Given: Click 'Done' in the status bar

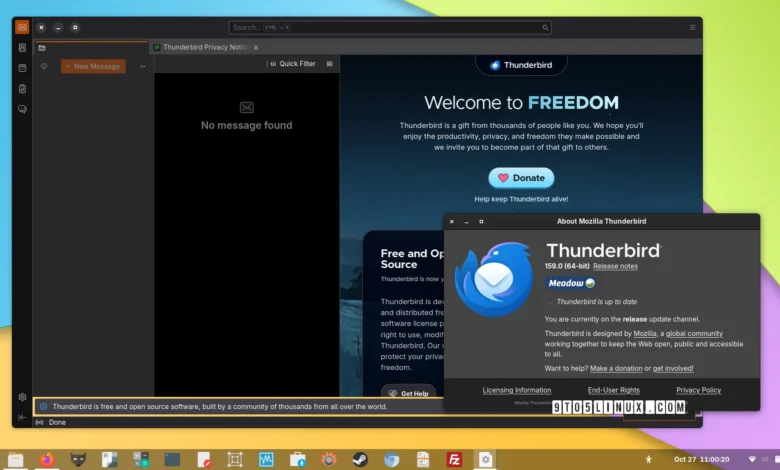Looking at the screenshot, I should [57, 422].
